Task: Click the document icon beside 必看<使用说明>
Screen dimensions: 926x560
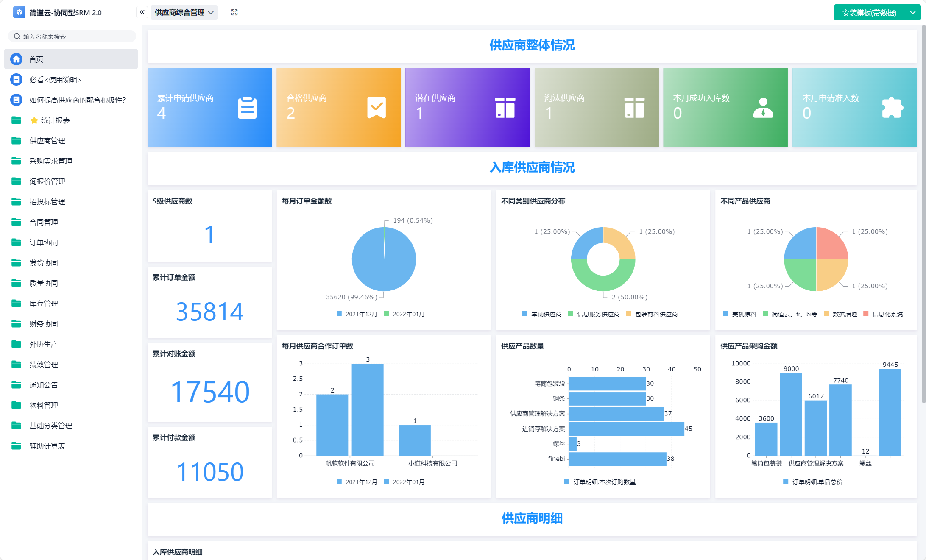Action: (x=17, y=80)
